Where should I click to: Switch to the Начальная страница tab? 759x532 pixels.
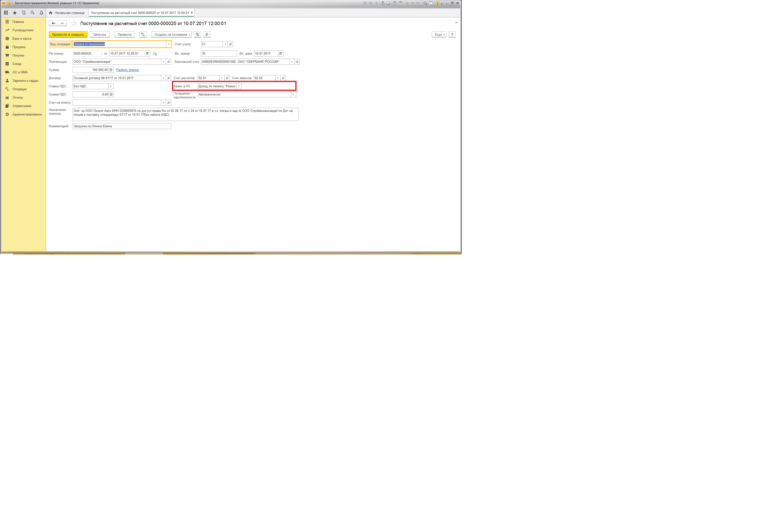[x=67, y=13]
